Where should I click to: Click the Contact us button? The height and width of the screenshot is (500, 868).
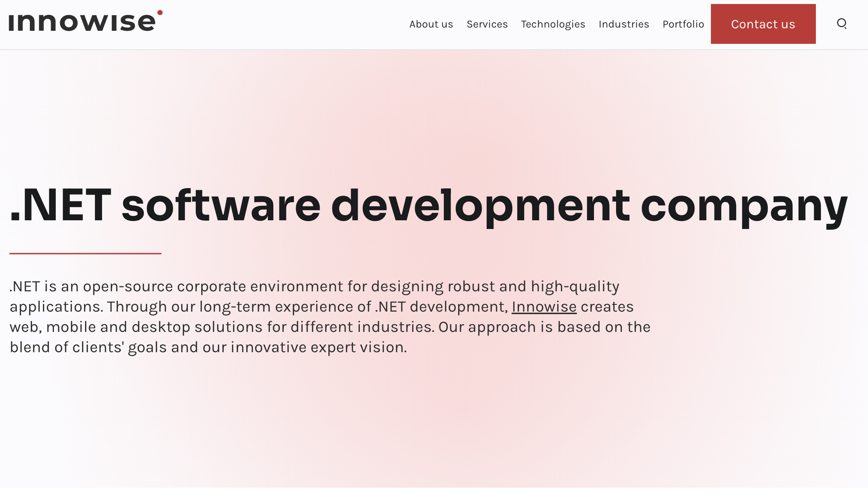pyautogui.click(x=763, y=24)
